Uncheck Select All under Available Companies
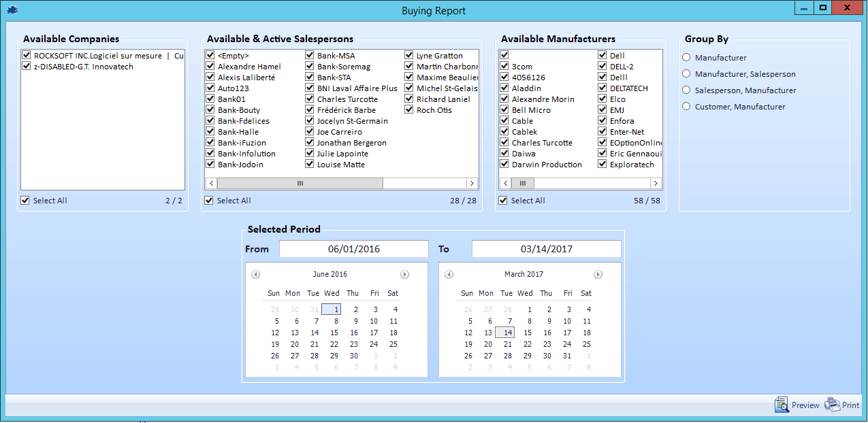Screen dimensions: 868x423 pos(26,201)
